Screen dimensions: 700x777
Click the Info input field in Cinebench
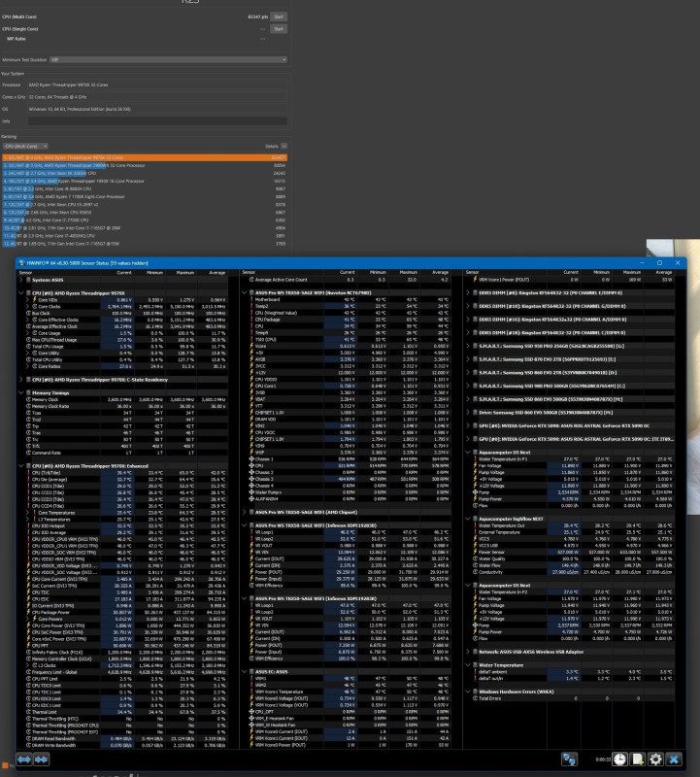[x=157, y=120]
